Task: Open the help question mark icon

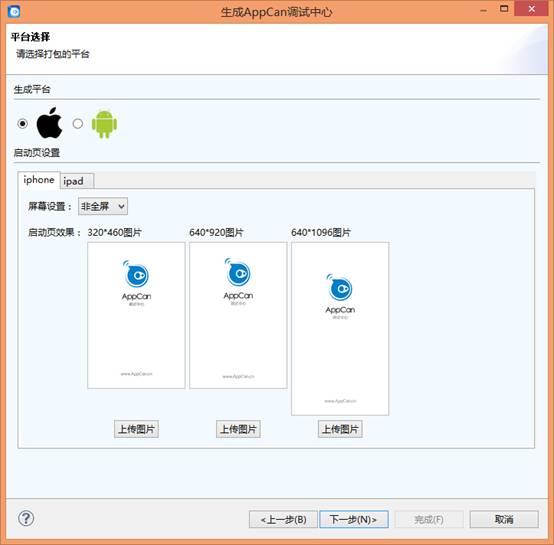Action: (x=26, y=519)
